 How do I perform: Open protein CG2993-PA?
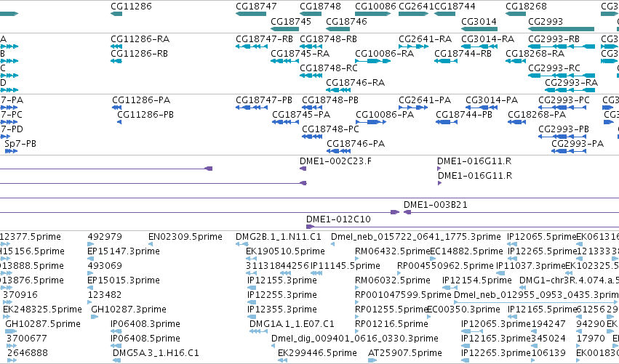(x=578, y=144)
